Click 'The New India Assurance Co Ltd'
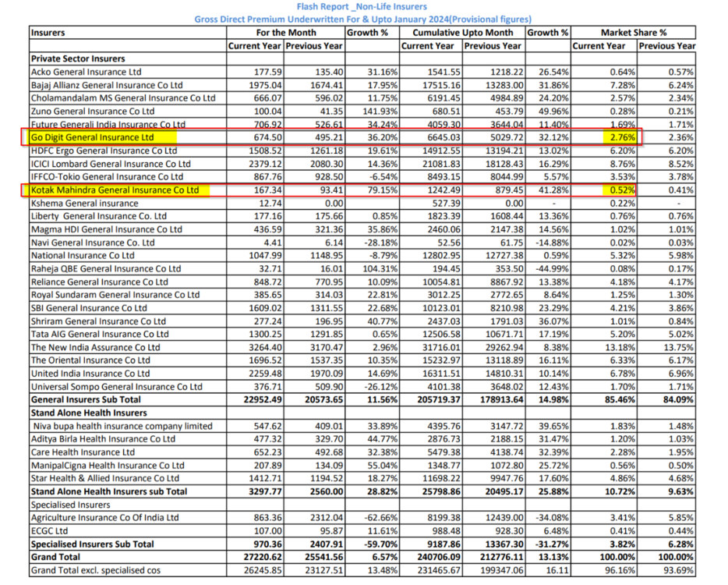 point(95,348)
